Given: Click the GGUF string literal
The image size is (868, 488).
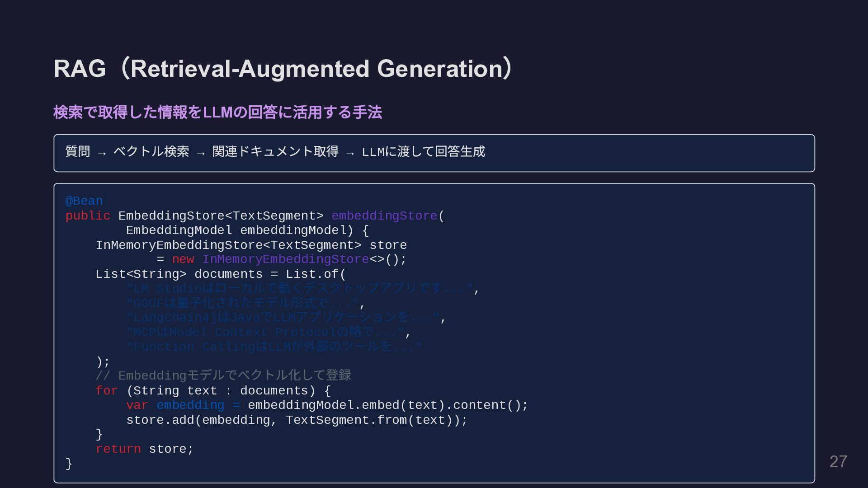Looking at the screenshot, I should click(242, 303).
